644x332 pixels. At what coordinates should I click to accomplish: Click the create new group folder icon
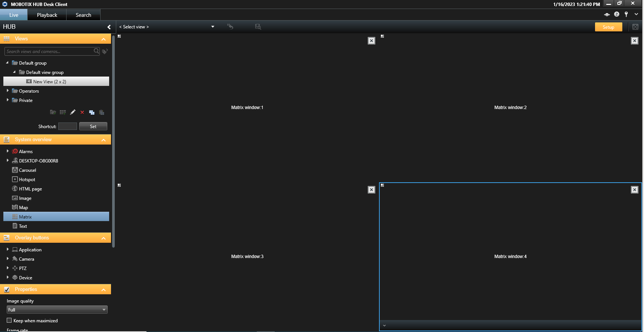tap(53, 112)
